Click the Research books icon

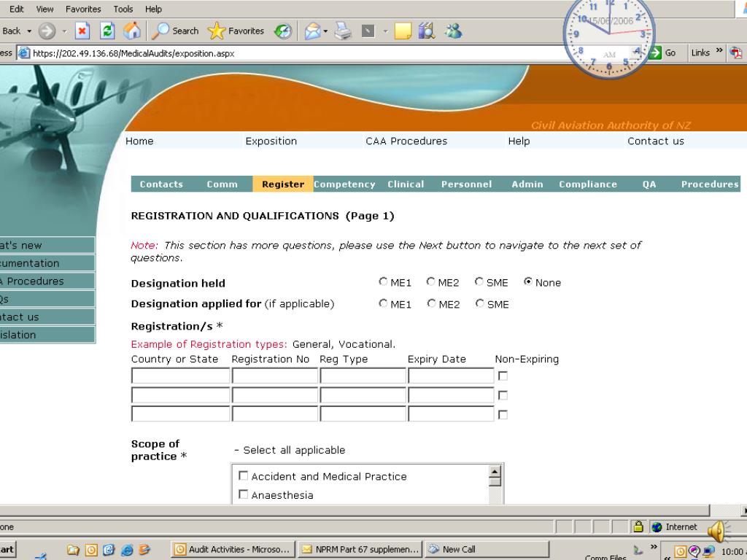click(427, 31)
